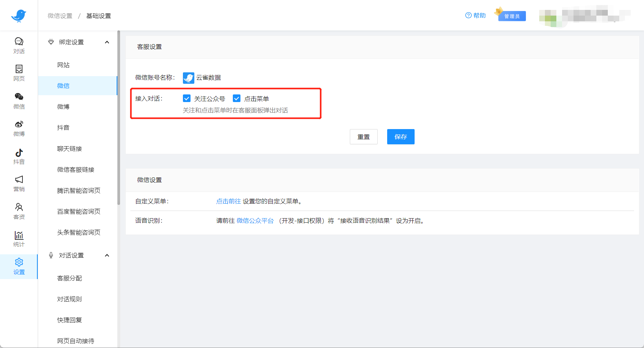Save the customer service settings with 保存
This screenshot has height=348, width=644.
click(400, 137)
